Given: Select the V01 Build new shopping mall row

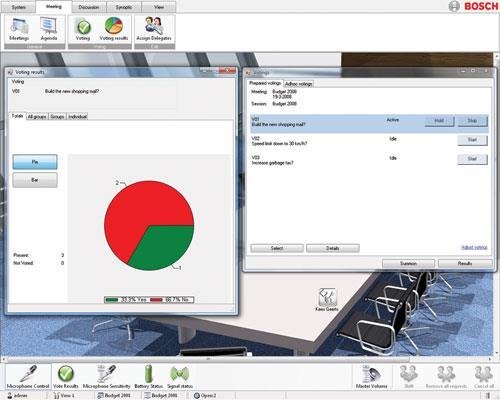Looking at the screenshot, I should tap(369, 124).
